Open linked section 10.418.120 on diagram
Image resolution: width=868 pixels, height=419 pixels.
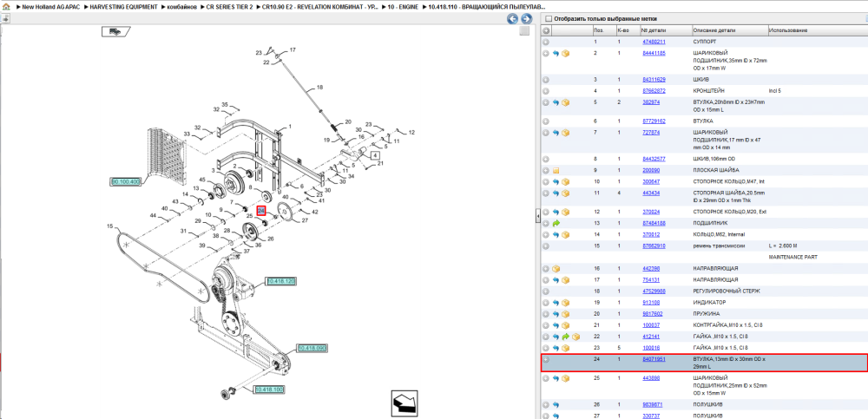click(280, 282)
